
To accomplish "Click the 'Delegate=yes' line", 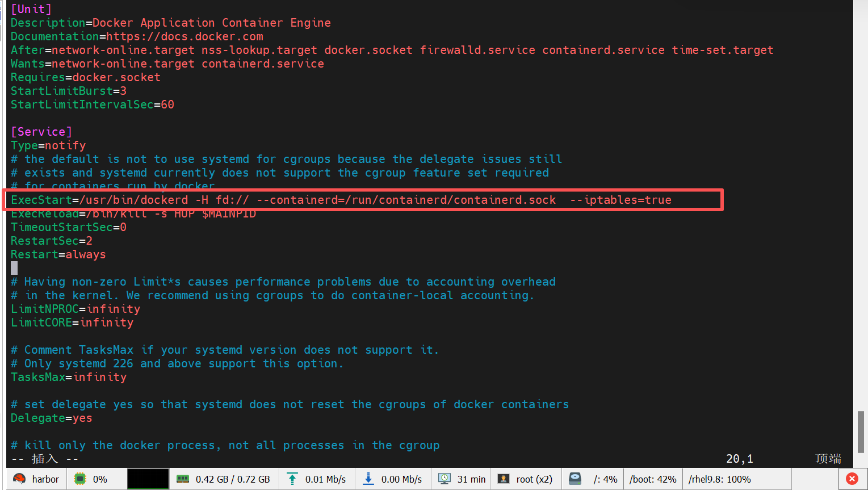I will click(x=52, y=418).
